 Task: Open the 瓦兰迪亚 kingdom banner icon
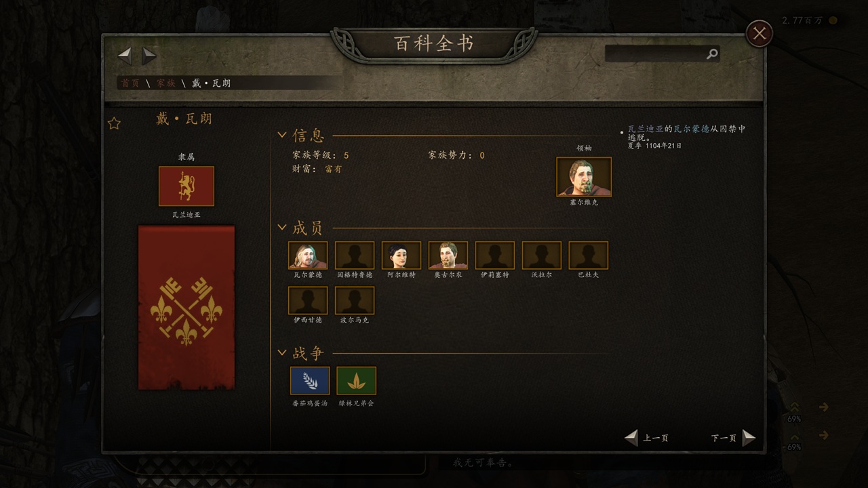tap(186, 186)
